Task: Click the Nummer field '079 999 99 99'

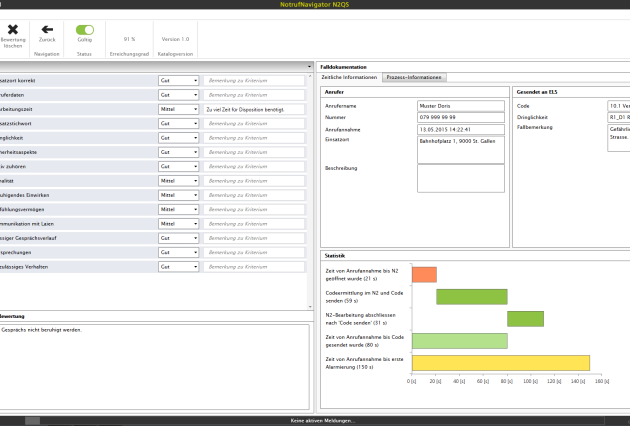Action: click(461, 117)
